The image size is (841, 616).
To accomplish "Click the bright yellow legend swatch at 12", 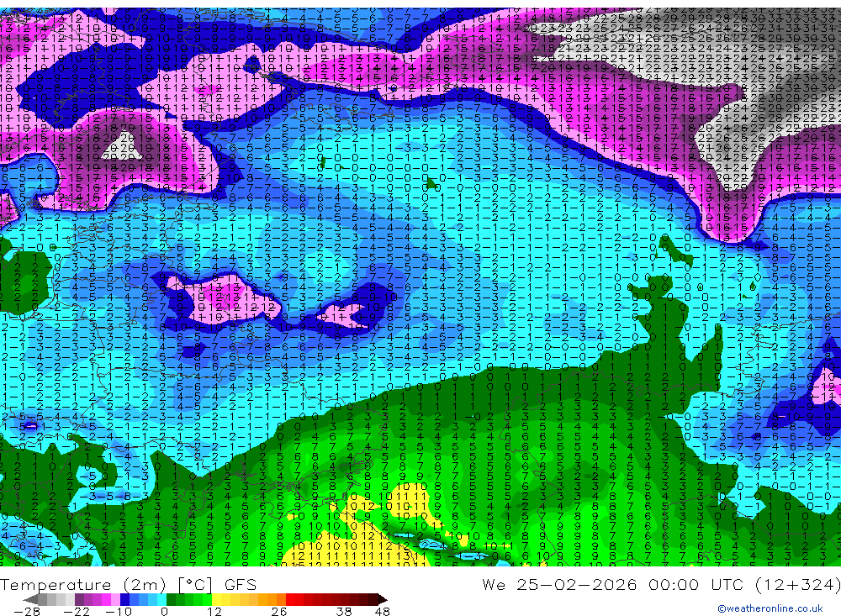I will 217,599.
